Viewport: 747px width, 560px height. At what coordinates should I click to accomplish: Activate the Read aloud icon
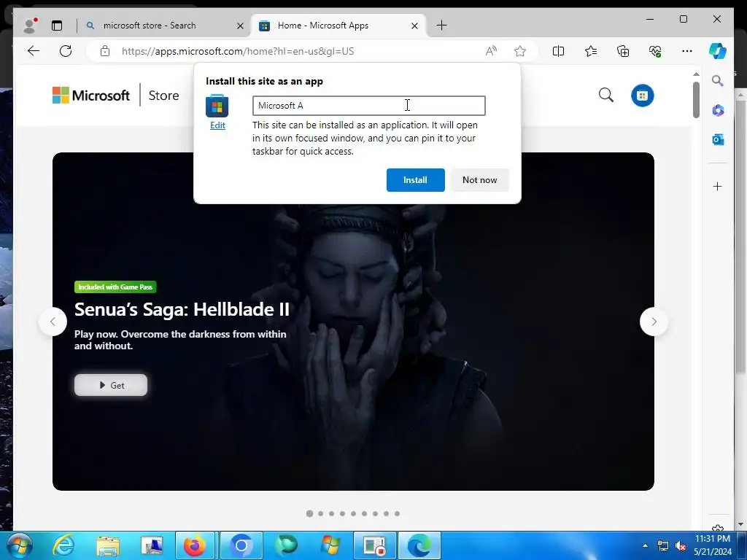pyautogui.click(x=491, y=51)
